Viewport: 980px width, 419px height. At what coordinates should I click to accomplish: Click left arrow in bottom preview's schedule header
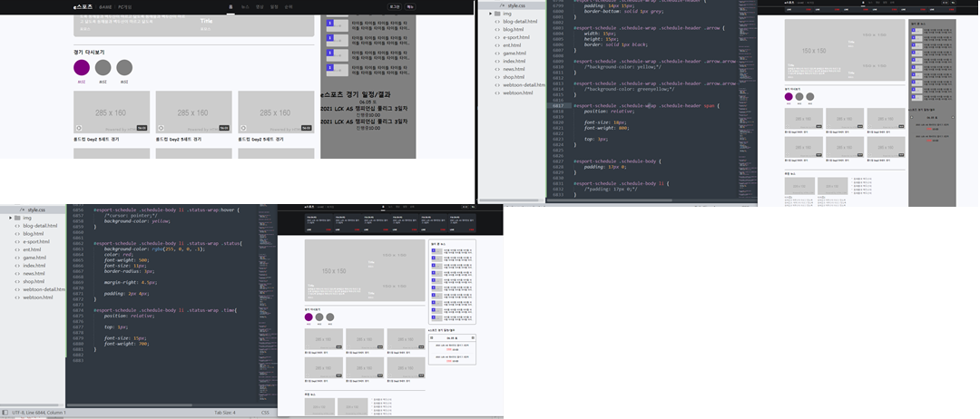(433, 338)
